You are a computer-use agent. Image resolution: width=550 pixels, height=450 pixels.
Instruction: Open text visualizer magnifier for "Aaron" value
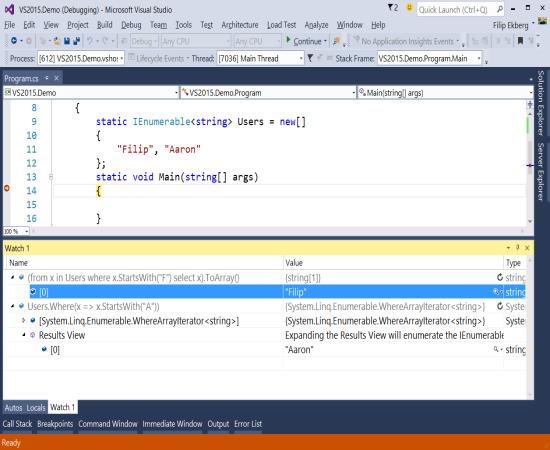click(x=496, y=349)
